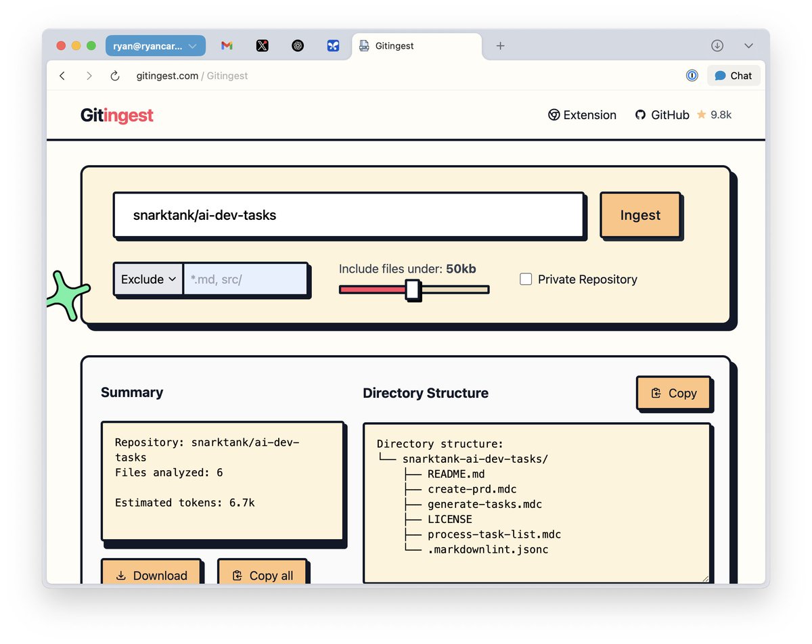Click the Files analyzed: 6 text
Screen dimensions: 812x644
click(168, 473)
